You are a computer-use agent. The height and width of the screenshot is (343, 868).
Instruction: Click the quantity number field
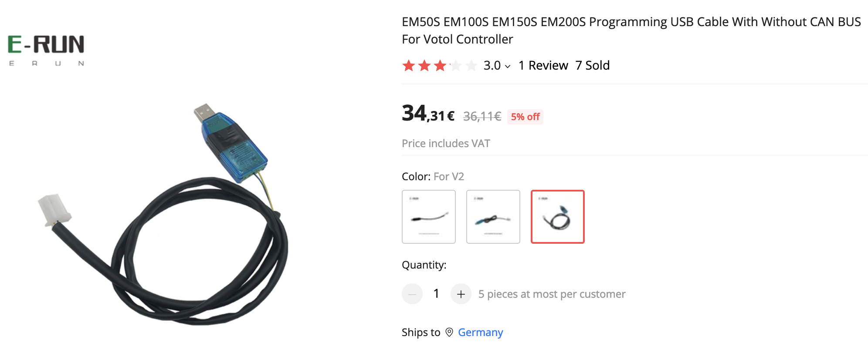click(436, 294)
